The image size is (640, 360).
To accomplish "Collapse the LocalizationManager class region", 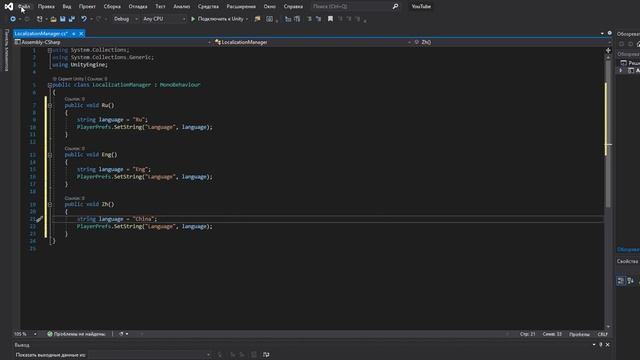I will pos(50,85).
